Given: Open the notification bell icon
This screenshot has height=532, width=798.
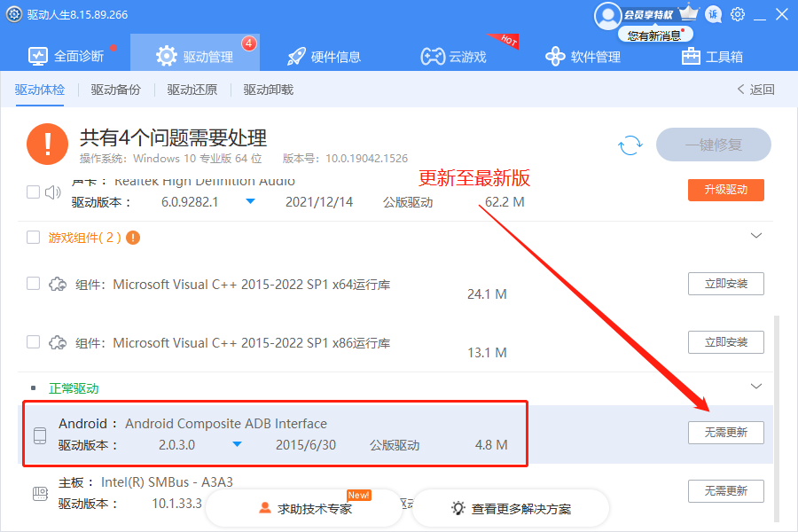Looking at the screenshot, I should pos(712,14).
